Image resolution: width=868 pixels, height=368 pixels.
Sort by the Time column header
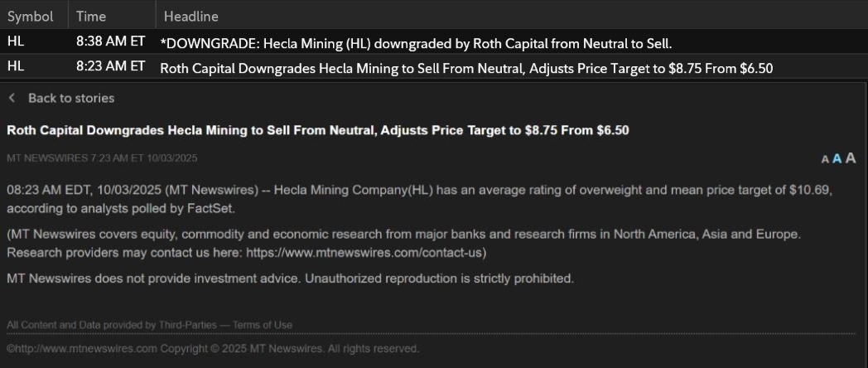point(92,17)
